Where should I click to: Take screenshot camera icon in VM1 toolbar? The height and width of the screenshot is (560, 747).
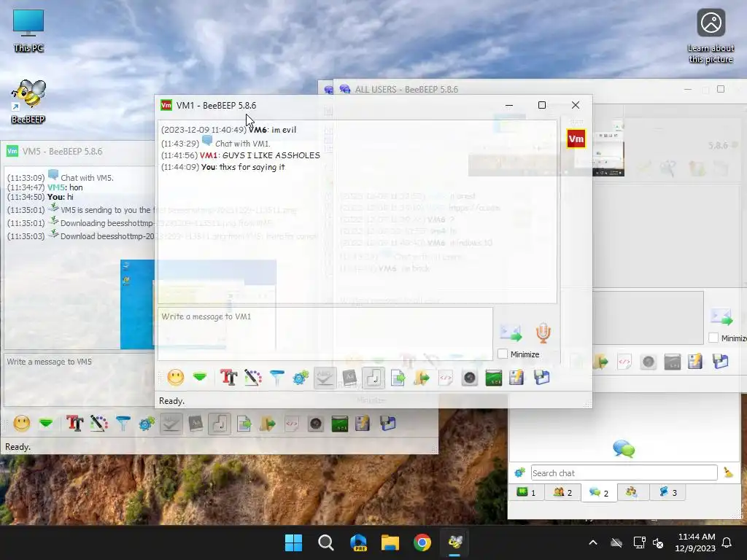pyautogui.click(x=470, y=378)
